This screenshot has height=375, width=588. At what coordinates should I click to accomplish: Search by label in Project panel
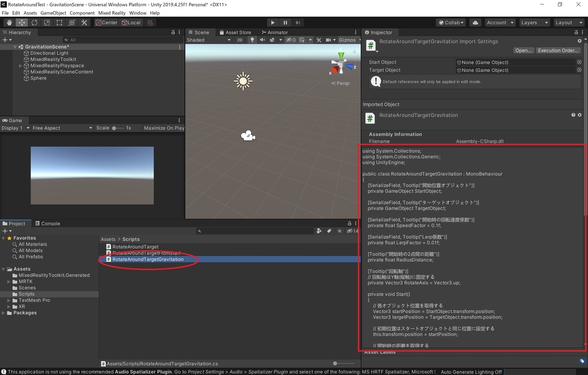point(329,231)
